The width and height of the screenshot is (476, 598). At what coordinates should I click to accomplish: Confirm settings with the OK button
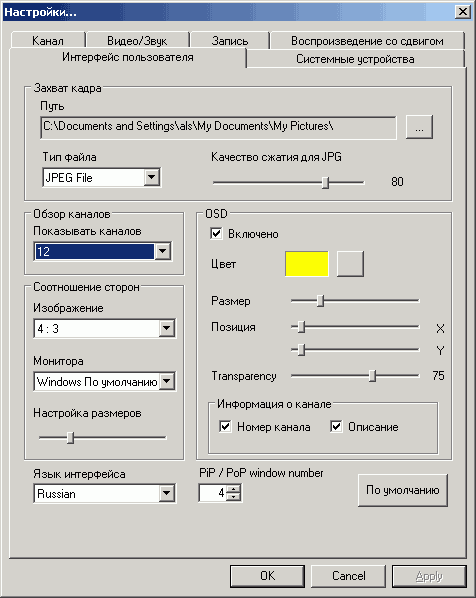267,576
